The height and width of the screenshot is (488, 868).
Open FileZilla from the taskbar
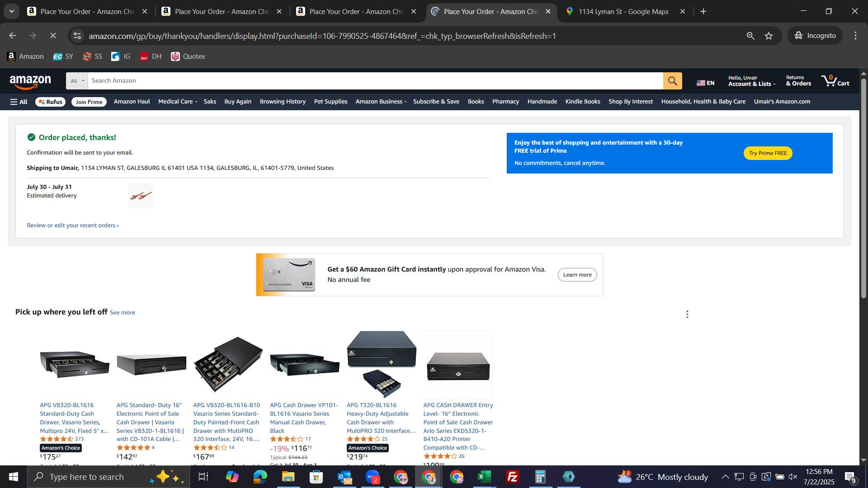(513, 477)
